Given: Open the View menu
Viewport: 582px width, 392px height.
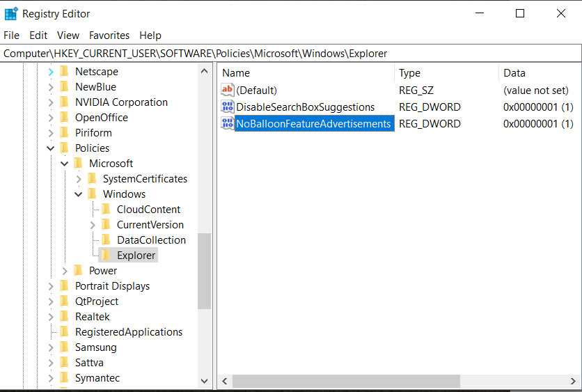Looking at the screenshot, I should (x=68, y=36).
